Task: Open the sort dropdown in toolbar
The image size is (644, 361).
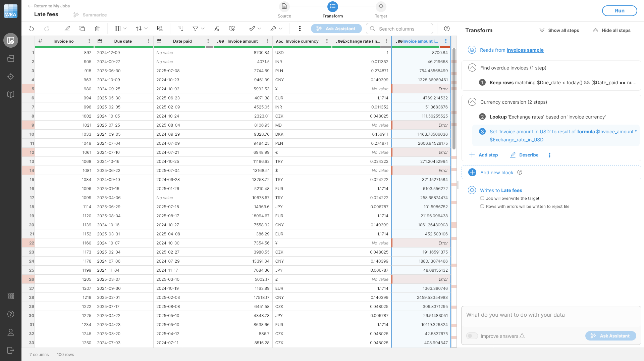Action: click(142, 29)
